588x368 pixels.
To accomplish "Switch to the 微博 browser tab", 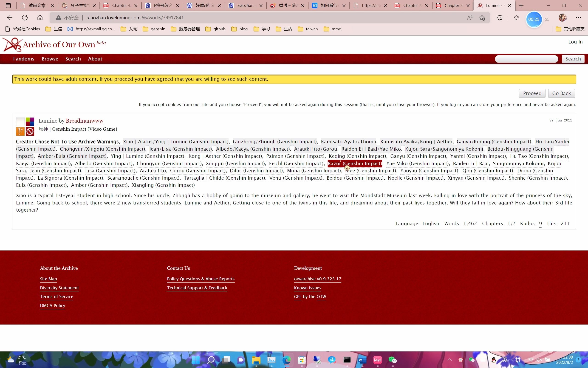I will pos(287,5).
